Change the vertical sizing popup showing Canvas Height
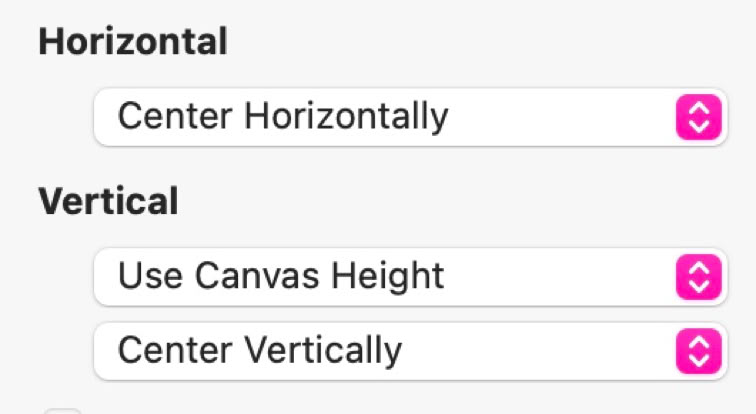 pos(410,276)
